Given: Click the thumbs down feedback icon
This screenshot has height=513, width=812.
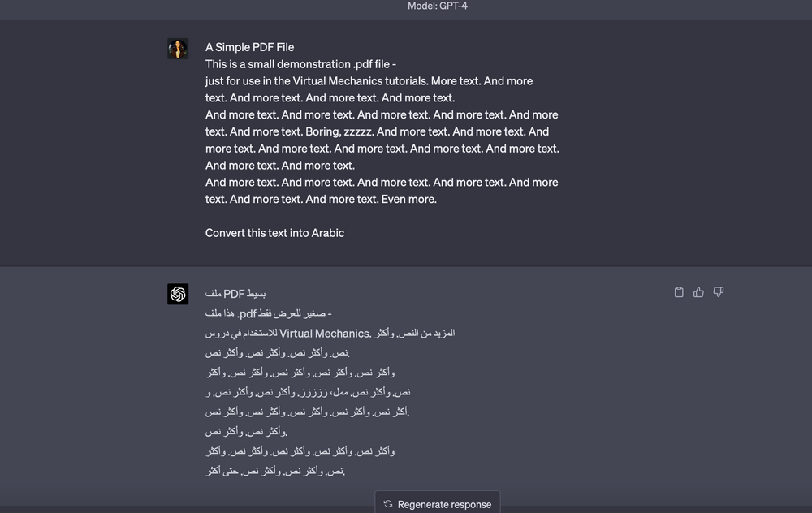Looking at the screenshot, I should pyautogui.click(x=718, y=291).
